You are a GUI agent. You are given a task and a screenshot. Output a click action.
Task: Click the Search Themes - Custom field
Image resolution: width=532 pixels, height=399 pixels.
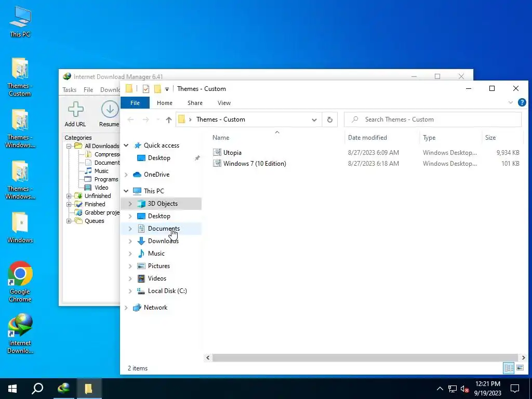click(433, 119)
